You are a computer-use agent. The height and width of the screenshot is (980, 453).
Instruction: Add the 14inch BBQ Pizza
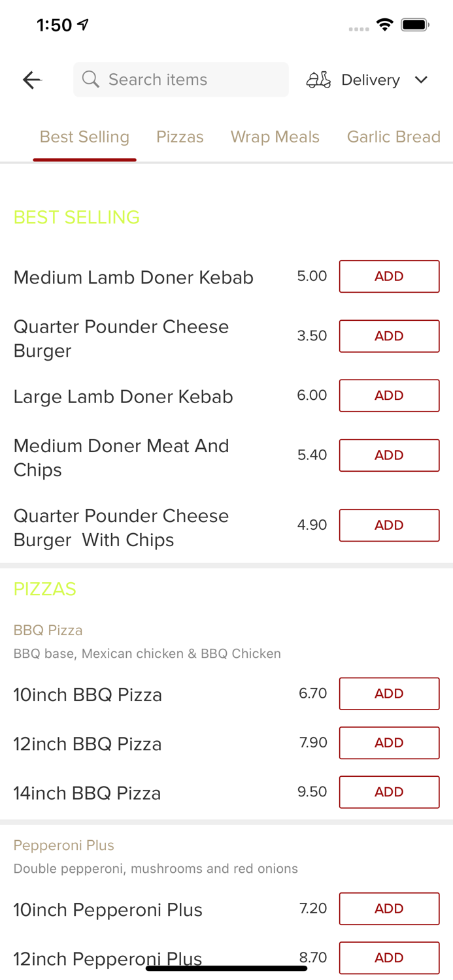[x=389, y=792]
